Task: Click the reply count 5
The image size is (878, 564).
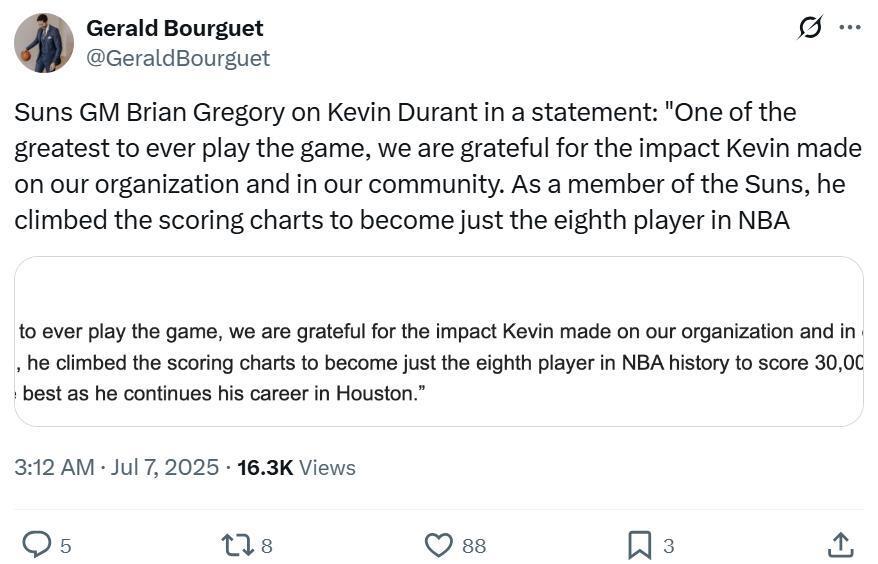Action: point(66,546)
